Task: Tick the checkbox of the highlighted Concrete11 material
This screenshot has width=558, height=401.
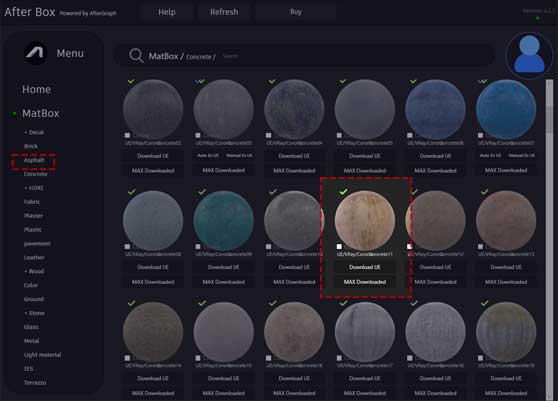Action: point(339,246)
